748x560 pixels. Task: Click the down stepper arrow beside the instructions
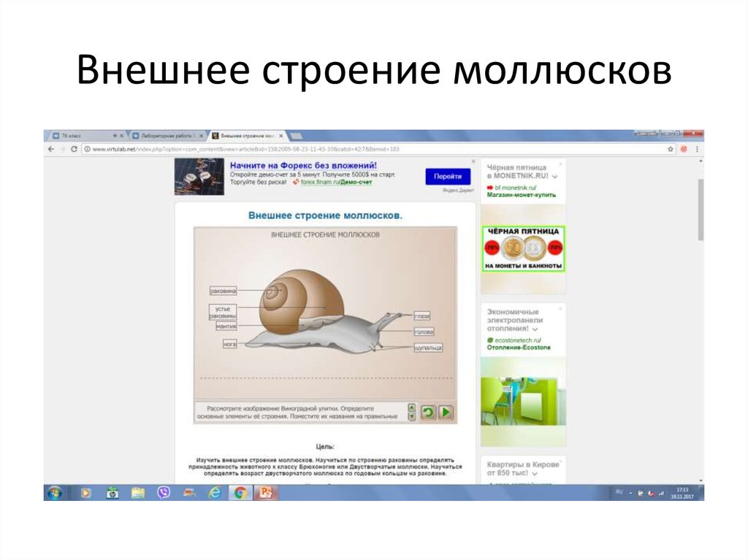point(412,415)
